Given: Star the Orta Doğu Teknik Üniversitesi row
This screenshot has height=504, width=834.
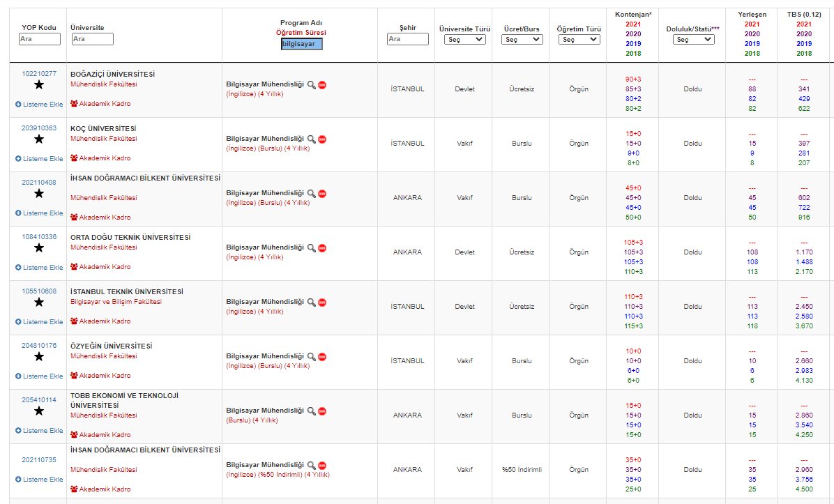Looking at the screenshot, I should point(39,248).
